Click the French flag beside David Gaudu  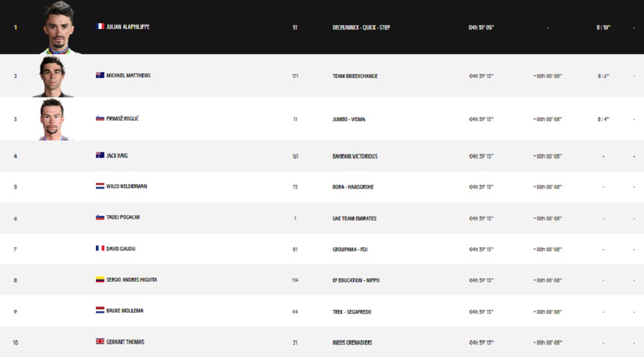pos(100,248)
